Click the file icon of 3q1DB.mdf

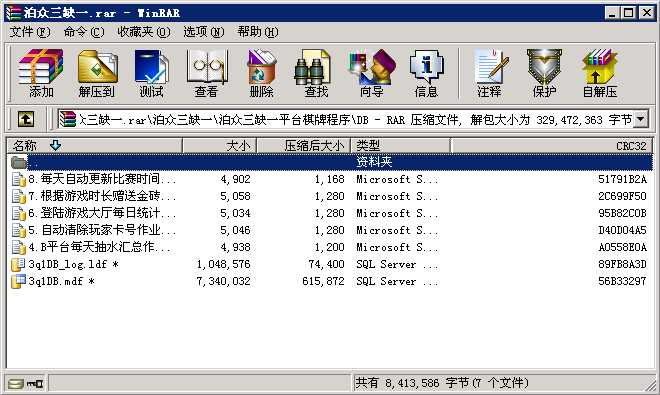click(x=18, y=281)
